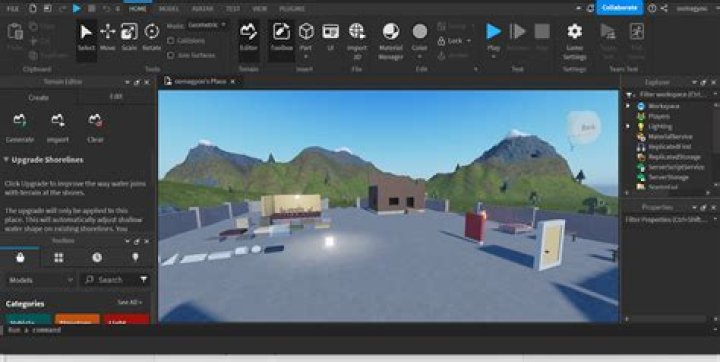Screen dimensions: 720x362
Task: Activate the Rotate tool
Action: pos(152,37)
